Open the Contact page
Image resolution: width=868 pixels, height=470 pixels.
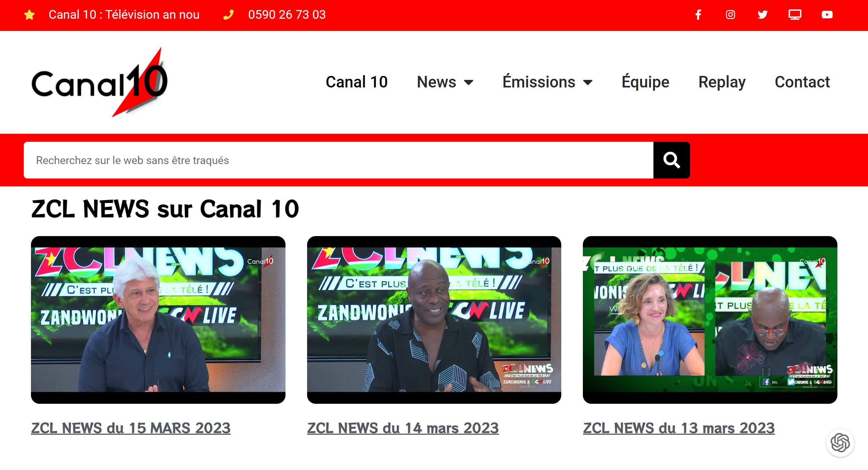tap(802, 82)
